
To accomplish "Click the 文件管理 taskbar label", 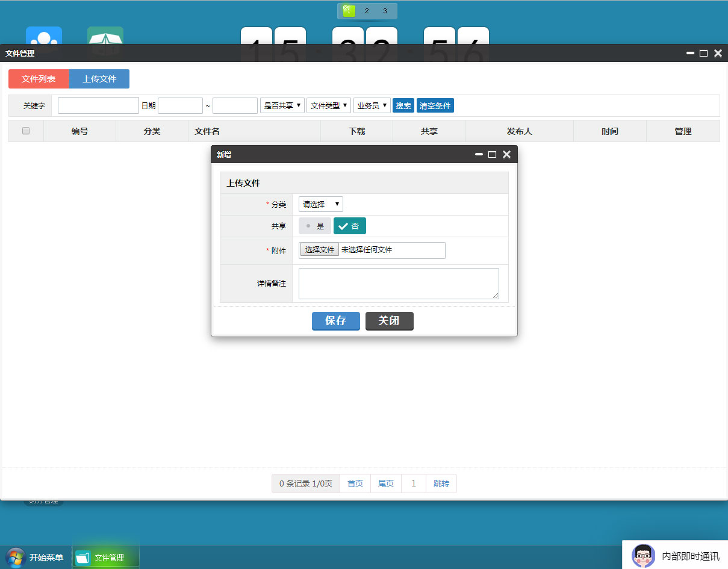I will (x=109, y=558).
